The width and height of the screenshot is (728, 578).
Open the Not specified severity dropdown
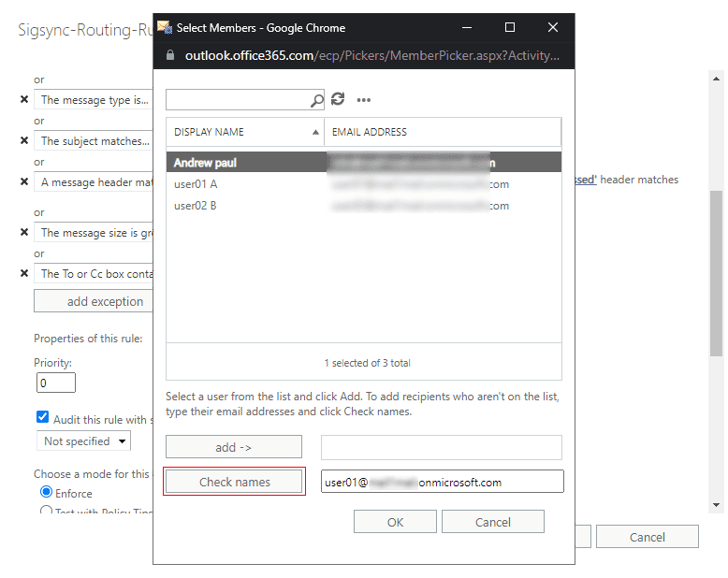point(83,441)
